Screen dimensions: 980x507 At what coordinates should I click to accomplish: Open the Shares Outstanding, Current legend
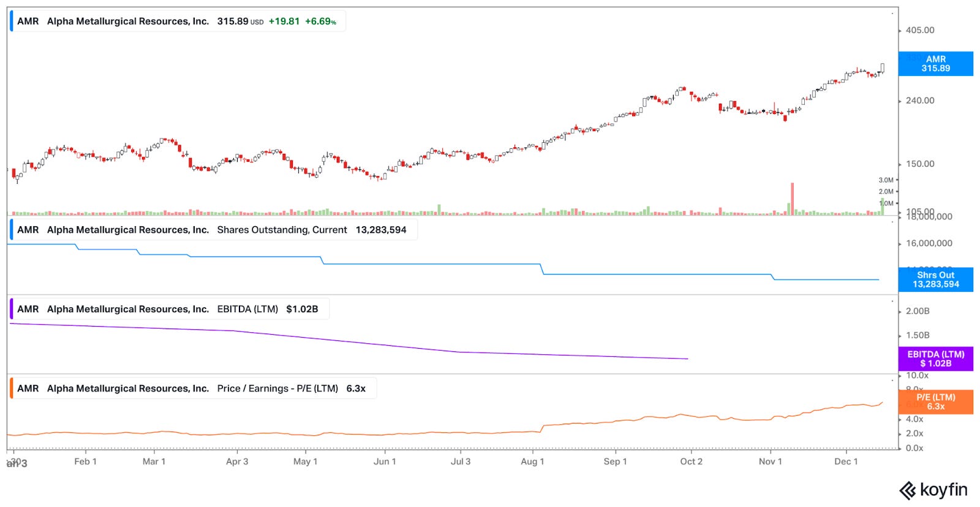[213, 230]
